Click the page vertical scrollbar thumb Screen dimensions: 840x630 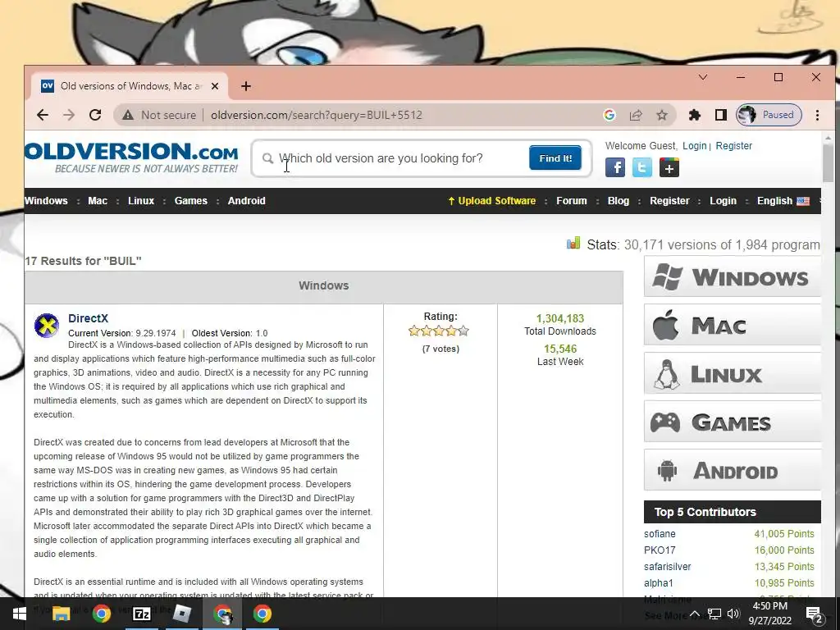point(829,162)
